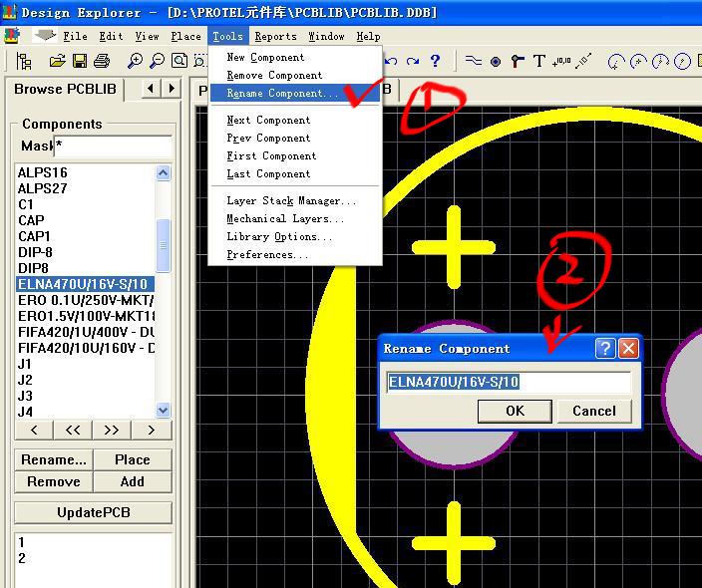Select the Place Track line tool
702x588 pixels.
(x=474, y=61)
